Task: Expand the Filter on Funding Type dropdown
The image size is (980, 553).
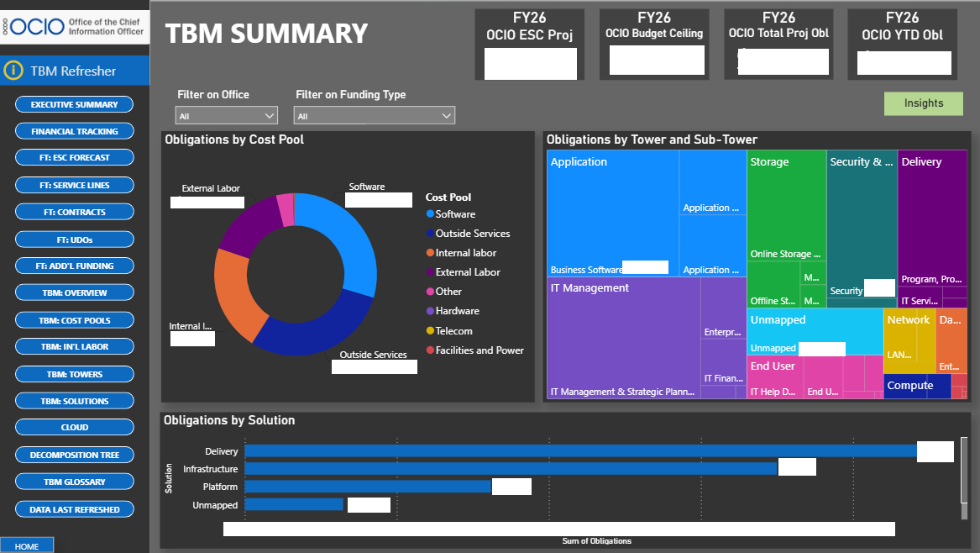Action: [374, 116]
